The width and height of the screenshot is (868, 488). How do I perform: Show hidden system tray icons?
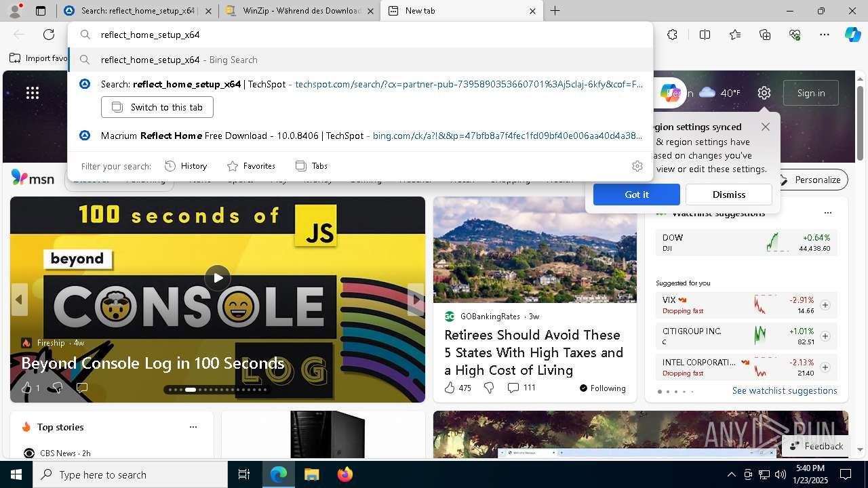pos(731,474)
